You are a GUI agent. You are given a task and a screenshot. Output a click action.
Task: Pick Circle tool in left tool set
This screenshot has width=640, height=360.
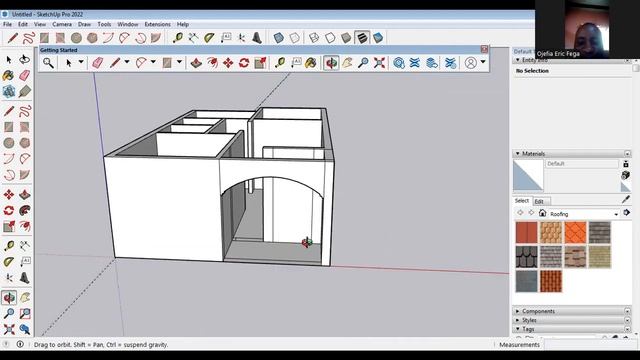click(x=9, y=143)
